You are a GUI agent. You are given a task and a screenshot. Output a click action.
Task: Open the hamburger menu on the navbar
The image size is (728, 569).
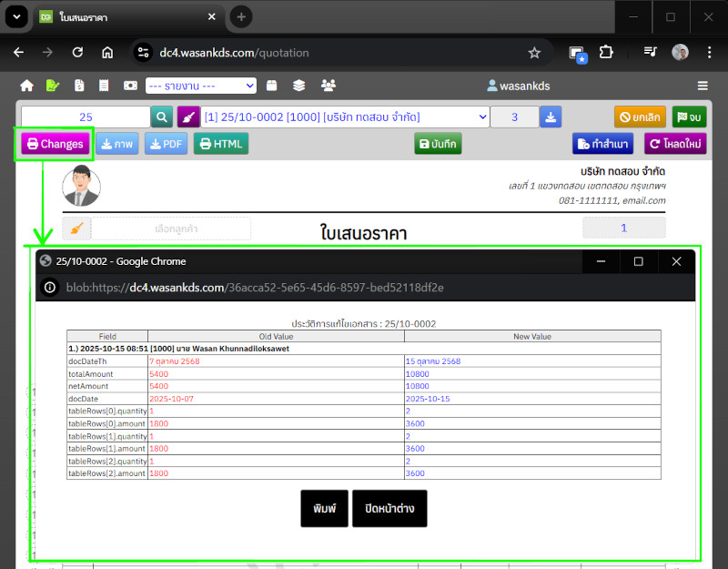tap(703, 86)
